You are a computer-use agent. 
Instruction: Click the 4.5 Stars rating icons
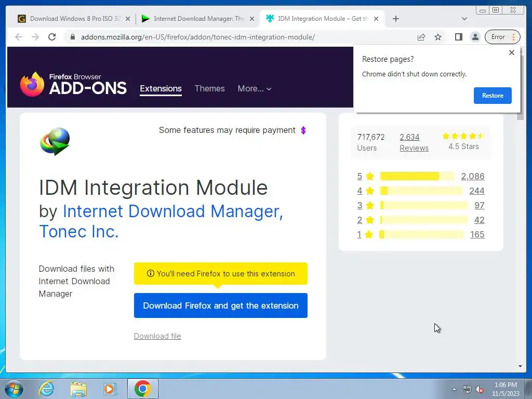coord(463,137)
